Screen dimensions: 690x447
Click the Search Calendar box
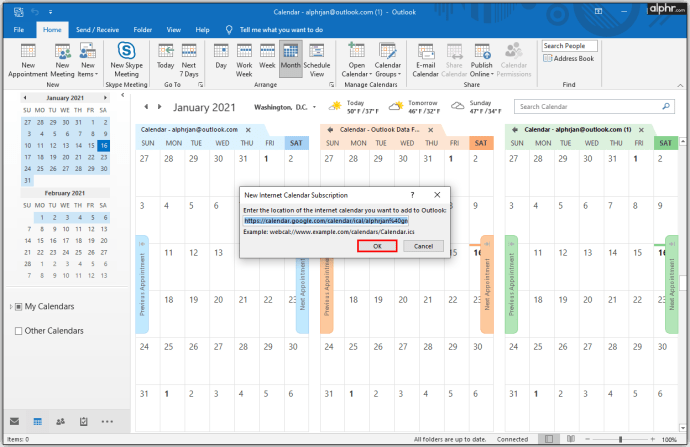(x=594, y=106)
